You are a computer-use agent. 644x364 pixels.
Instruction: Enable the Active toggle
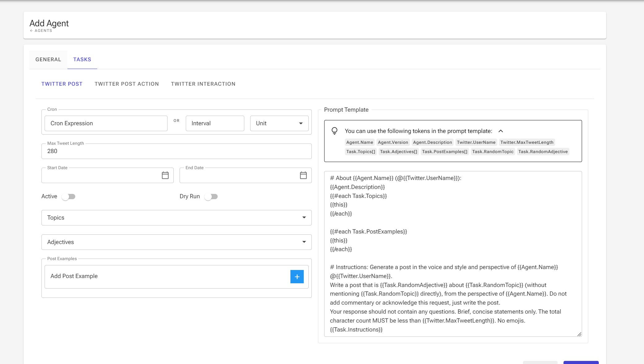click(69, 196)
